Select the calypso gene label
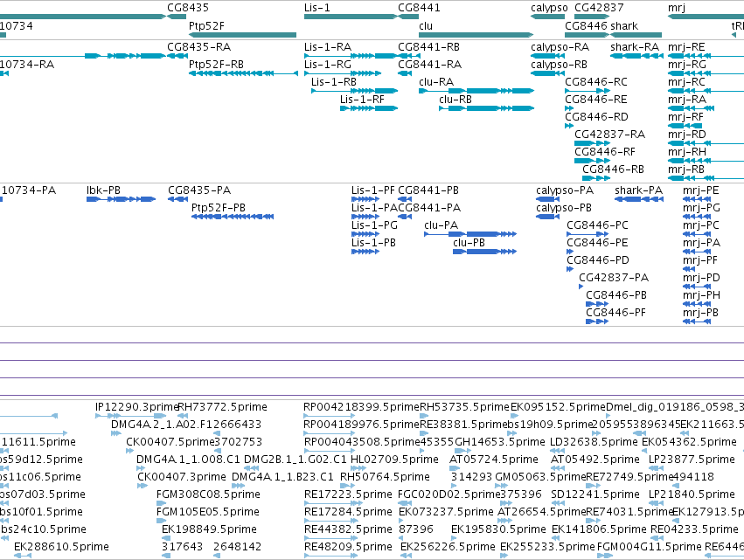The image size is (744, 560). (x=549, y=8)
